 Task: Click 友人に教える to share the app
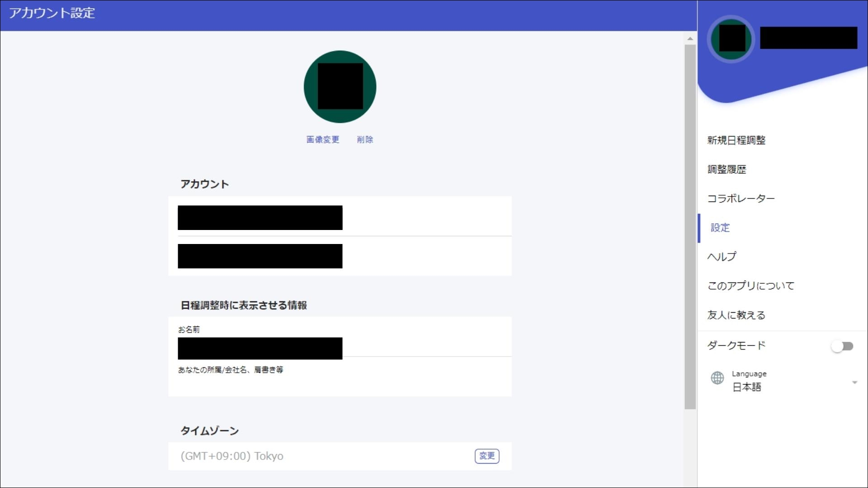(736, 315)
